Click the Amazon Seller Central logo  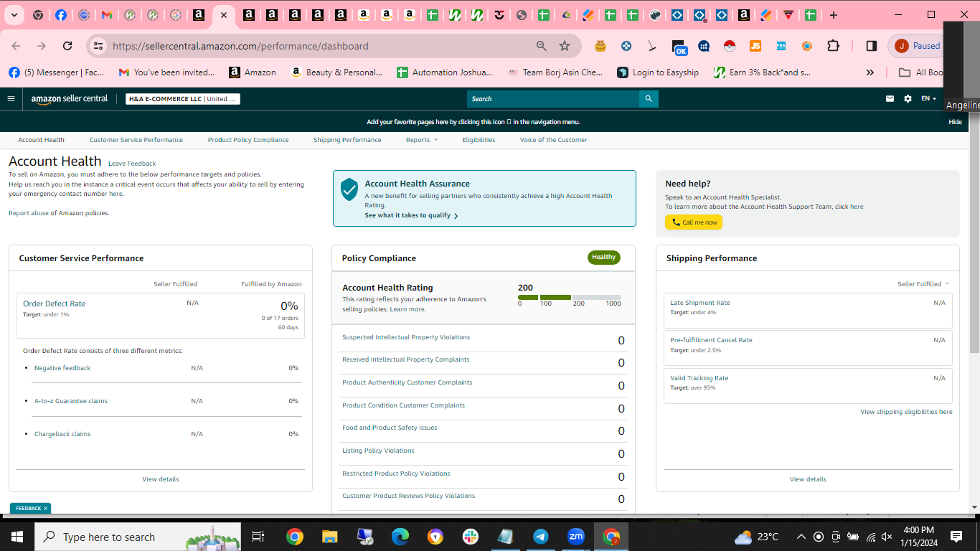tap(70, 99)
